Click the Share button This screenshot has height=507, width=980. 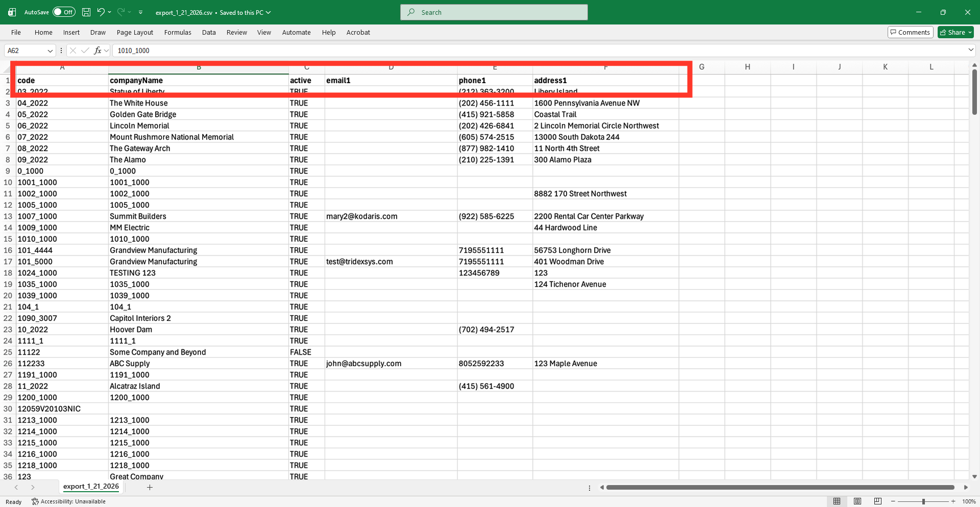(955, 32)
